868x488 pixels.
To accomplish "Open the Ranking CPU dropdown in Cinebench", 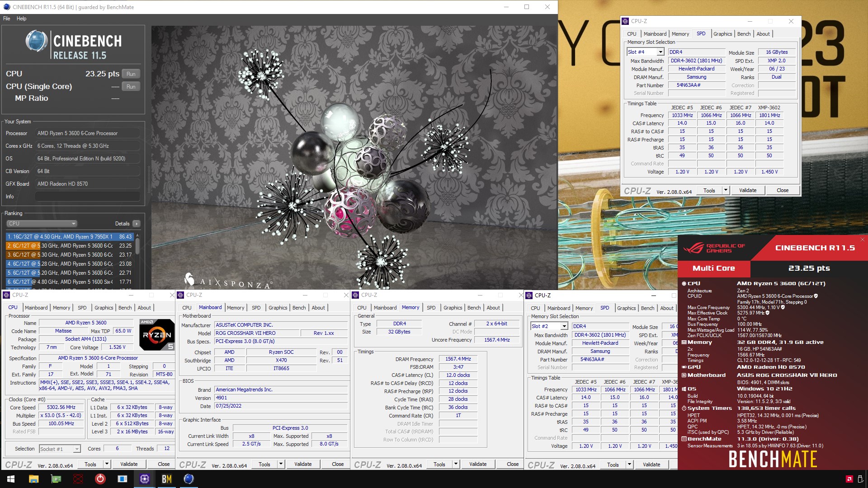I will click(42, 224).
